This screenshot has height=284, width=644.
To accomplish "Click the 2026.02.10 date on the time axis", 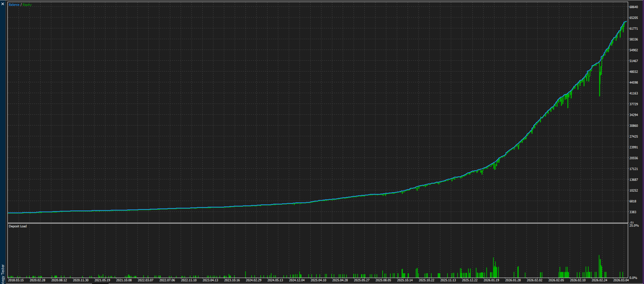I will click(x=578, y=280).
